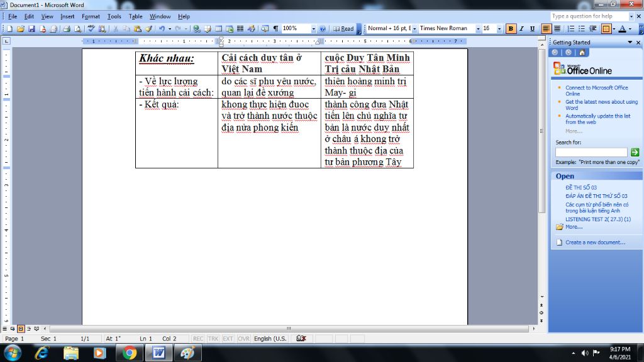Show or hide paragraph marks
Image resolution: width=644 pixels, height=362 pixels.
tap(275, 29)
